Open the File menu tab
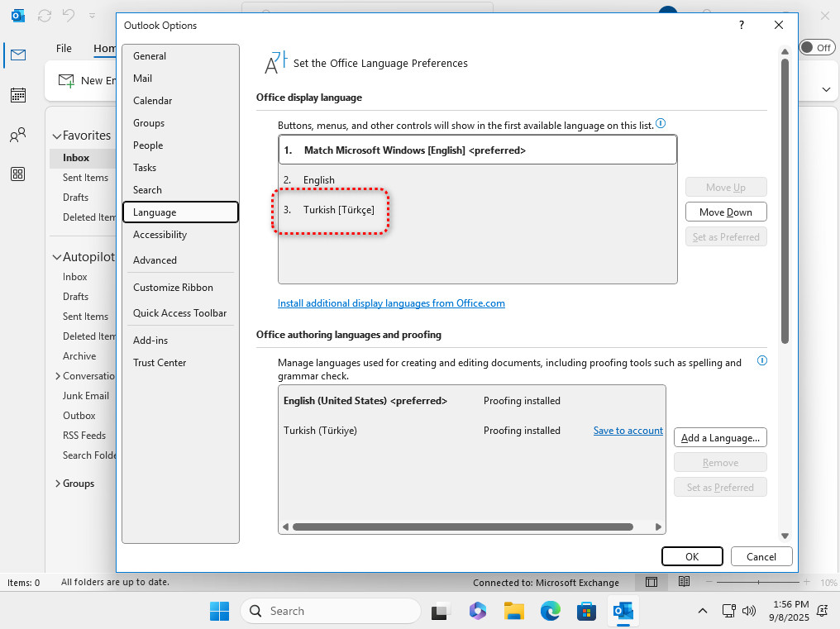This screenshot has height=629, width=840. 64,49
